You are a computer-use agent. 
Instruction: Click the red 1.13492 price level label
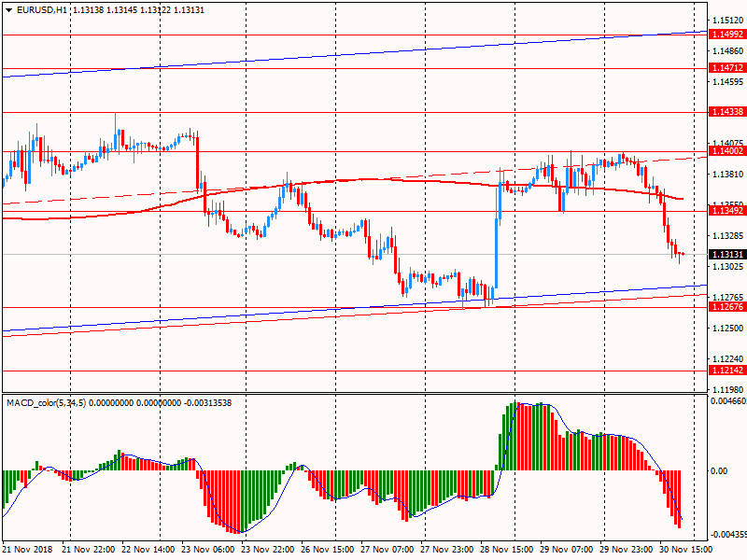click(726, 211)
